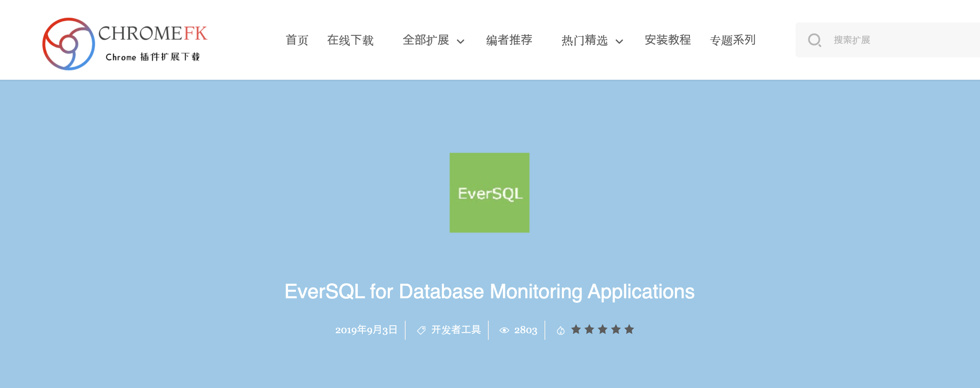Screen dimensions: 980x388
Task: Click the eye views icon
Action: (504, 330)
